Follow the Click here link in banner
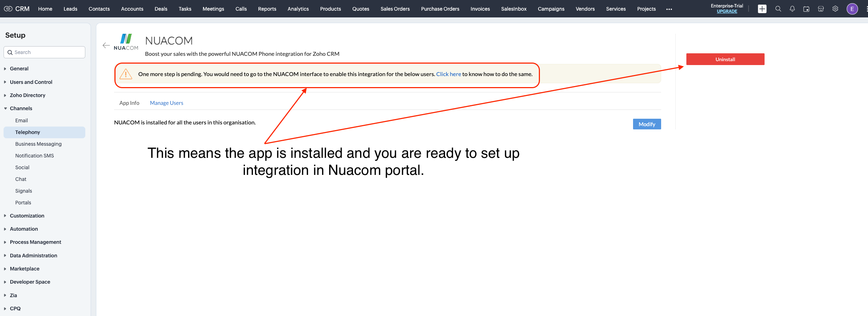This screenshot has height=316, width=868. 449,74
